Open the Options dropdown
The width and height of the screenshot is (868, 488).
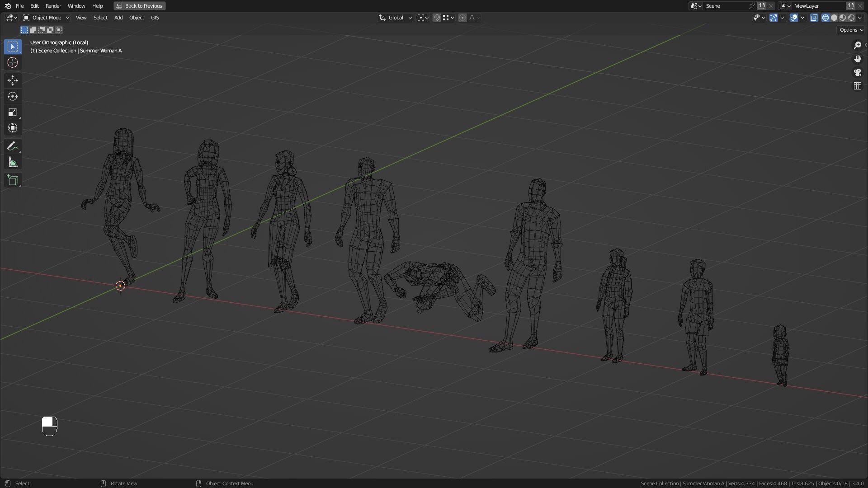pos(851,30)
